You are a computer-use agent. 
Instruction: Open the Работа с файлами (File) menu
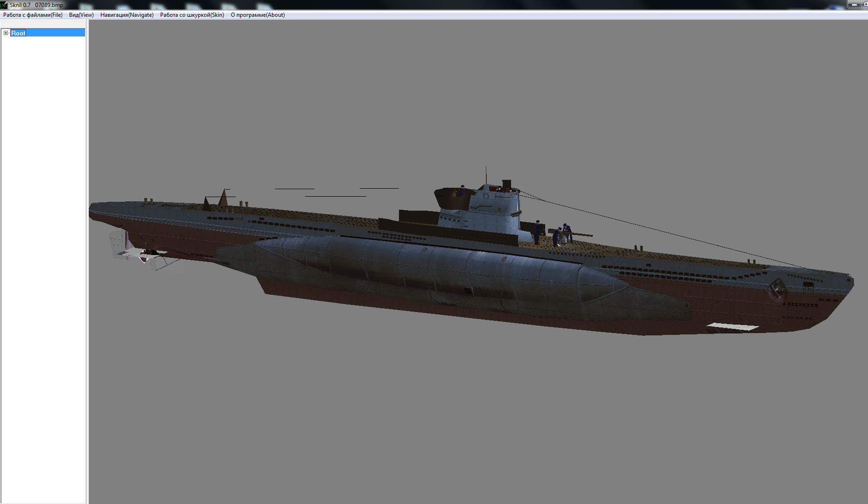33,15
